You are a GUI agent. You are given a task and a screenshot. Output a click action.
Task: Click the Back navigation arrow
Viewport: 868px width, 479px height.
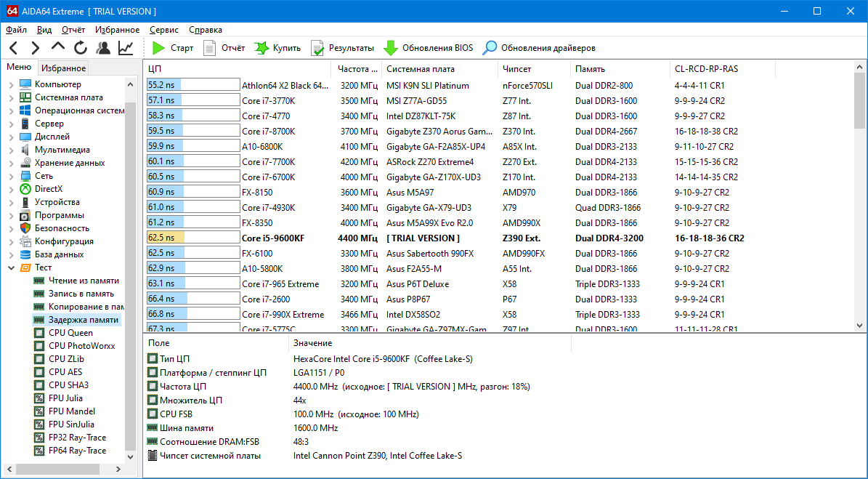[x=14, y=48]
